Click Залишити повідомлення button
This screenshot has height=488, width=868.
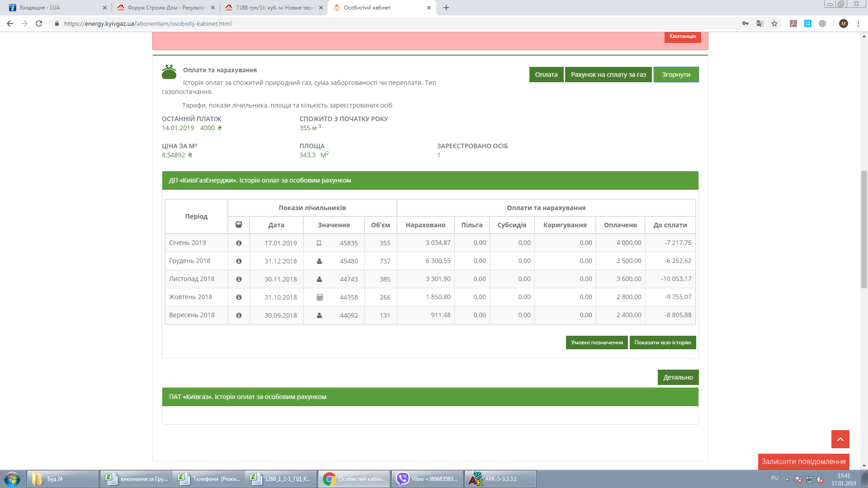coord(803,461)
